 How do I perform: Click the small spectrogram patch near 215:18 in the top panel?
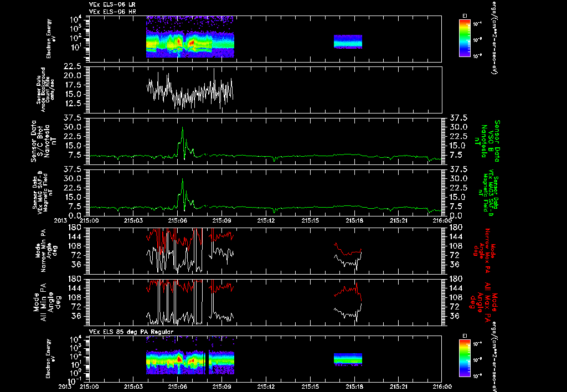coord(348,42)
